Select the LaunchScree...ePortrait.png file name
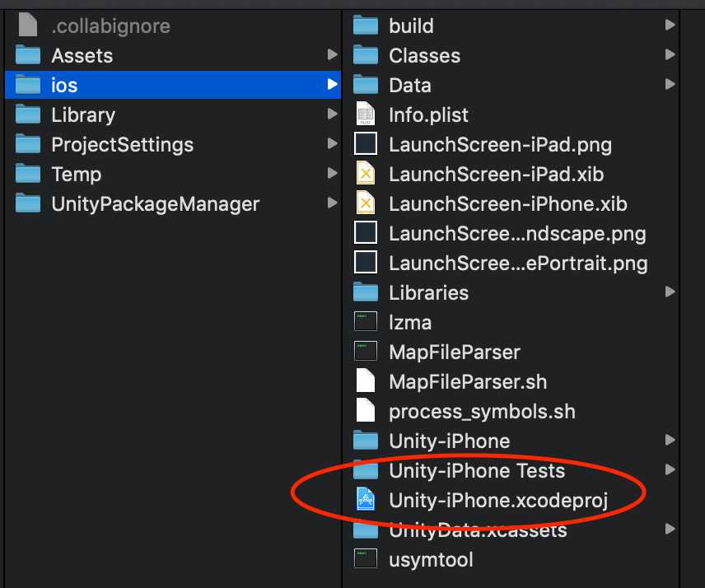The image size is (705, 588). click(518, 264)
